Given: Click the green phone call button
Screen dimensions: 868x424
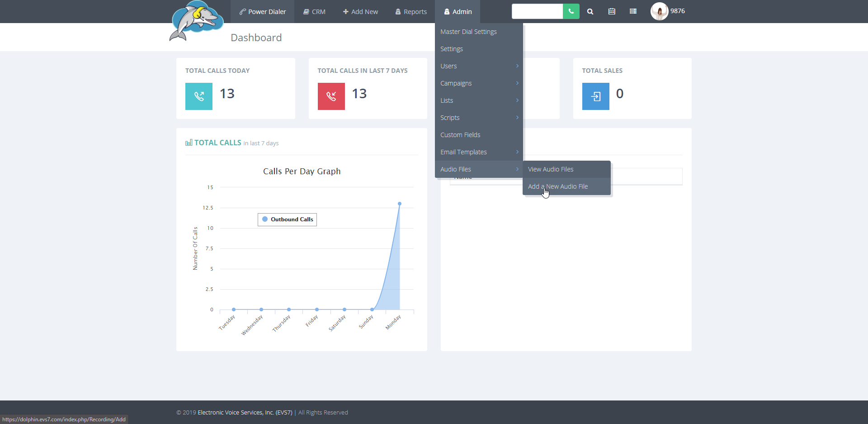Looking at the screenshot, I should point(571,11).
